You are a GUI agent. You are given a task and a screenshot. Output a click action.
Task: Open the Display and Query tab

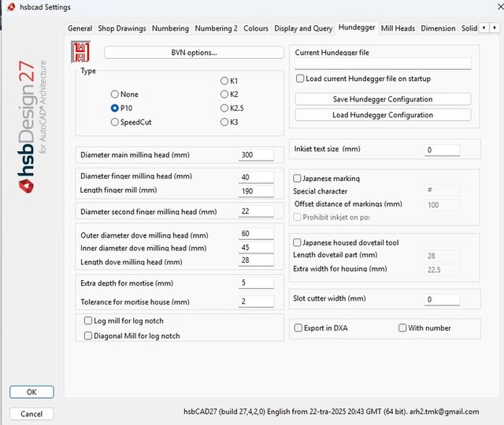[x=303, y=28]
